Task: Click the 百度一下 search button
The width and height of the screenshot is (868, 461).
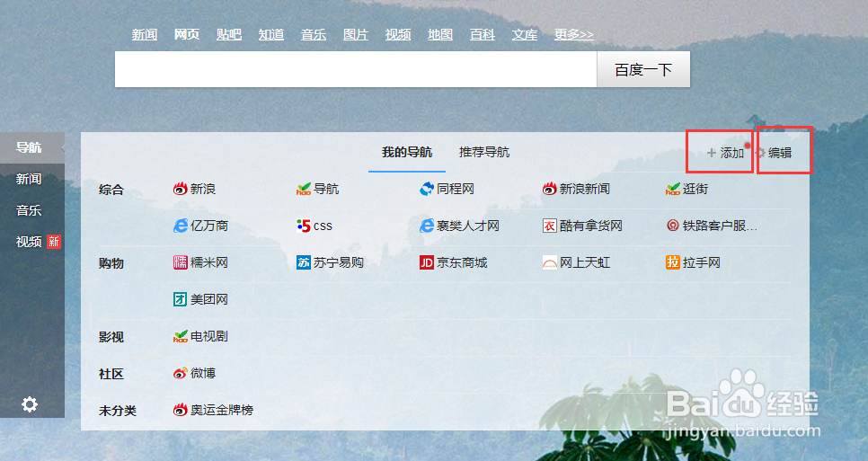Action: tap(643, 69)
